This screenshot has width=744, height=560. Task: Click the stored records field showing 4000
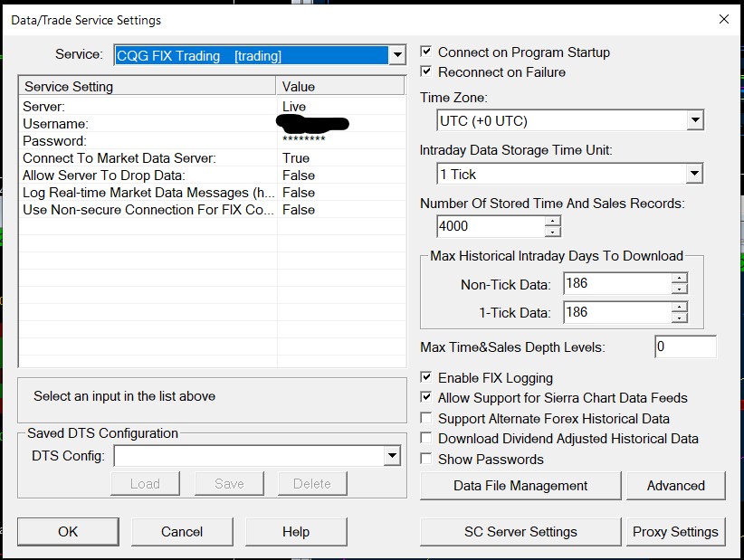[x=491, y=226]
